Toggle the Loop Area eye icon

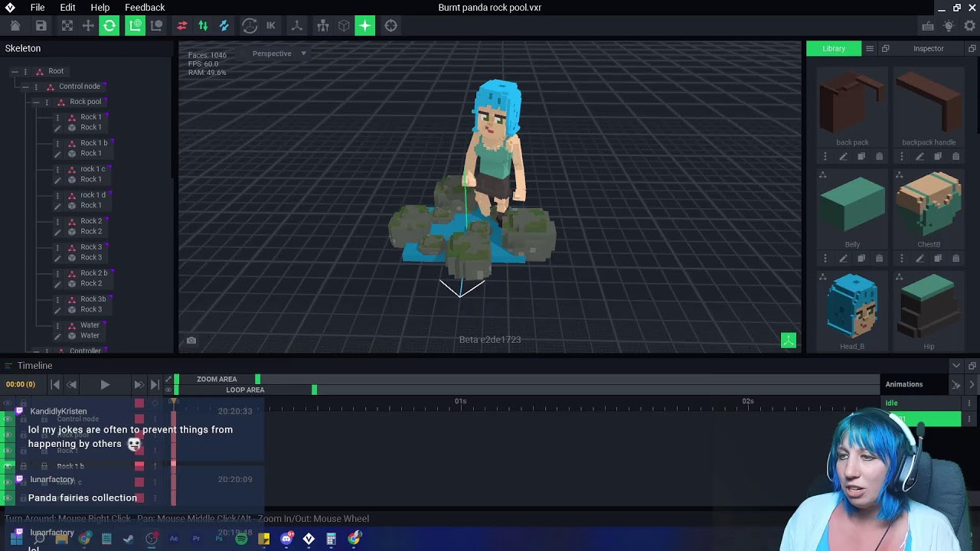click(x=168, y=390)
